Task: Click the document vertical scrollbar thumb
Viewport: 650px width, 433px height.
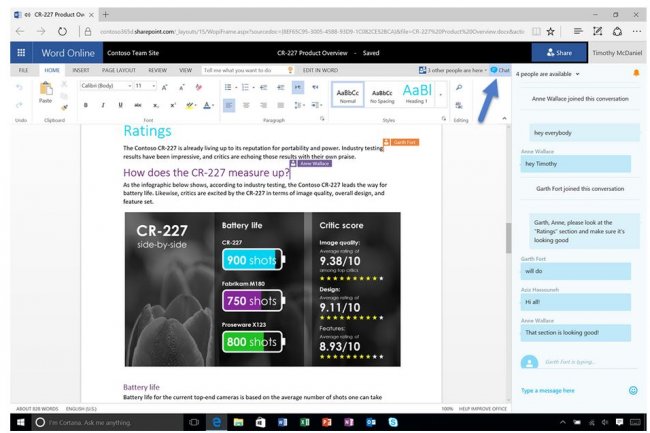Action: pos(508,237)
